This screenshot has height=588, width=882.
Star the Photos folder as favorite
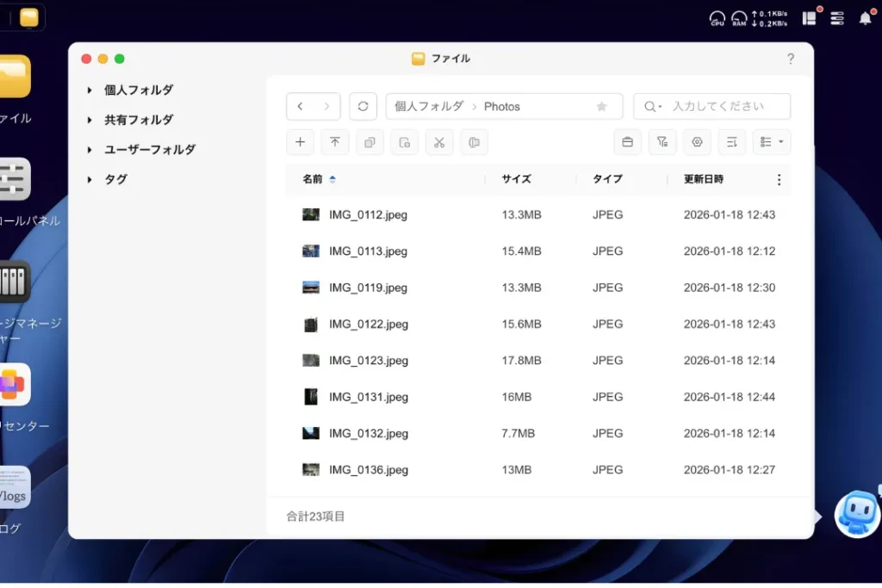pyautogui.click(x=601, y=107)
